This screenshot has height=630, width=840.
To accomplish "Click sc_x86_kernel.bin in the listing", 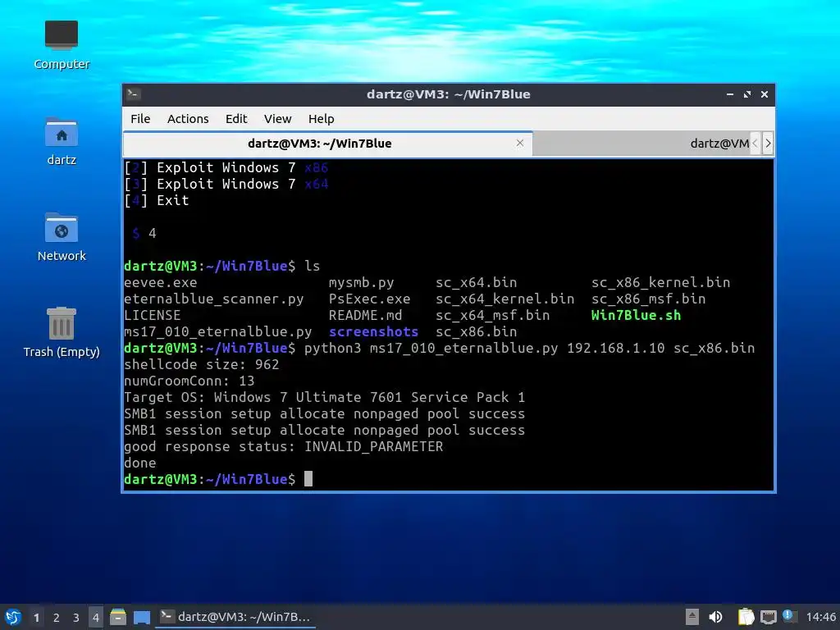I will click(660, 282).
